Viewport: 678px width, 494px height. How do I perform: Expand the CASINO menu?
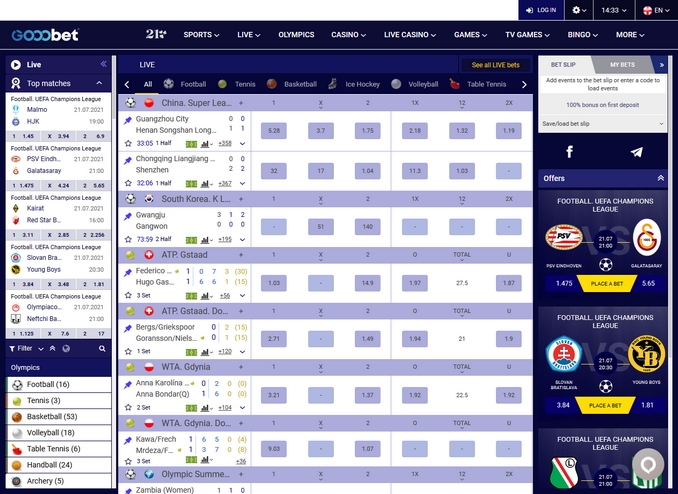pos(349,35)
